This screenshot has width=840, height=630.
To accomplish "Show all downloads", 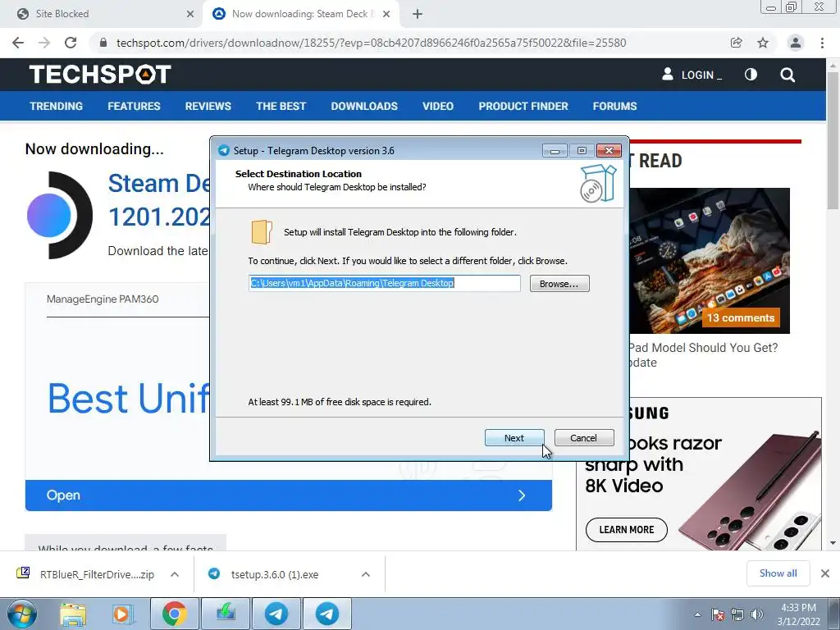I will pos(778,573).
